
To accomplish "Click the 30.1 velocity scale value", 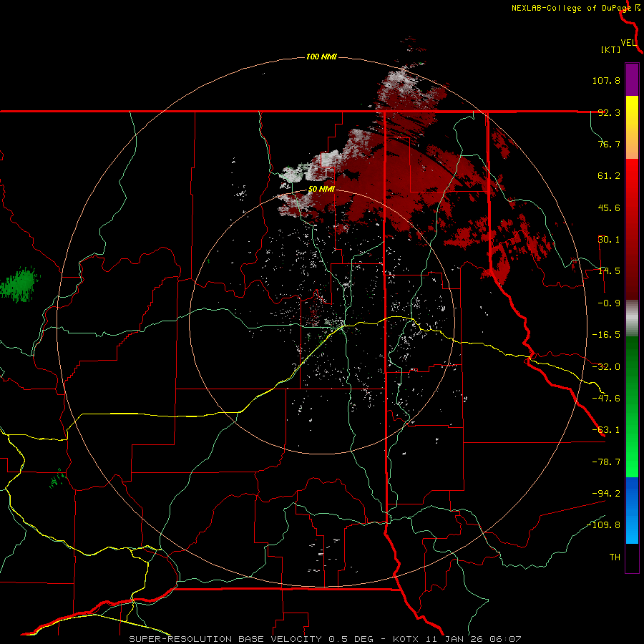I will [x=609, y=240].
